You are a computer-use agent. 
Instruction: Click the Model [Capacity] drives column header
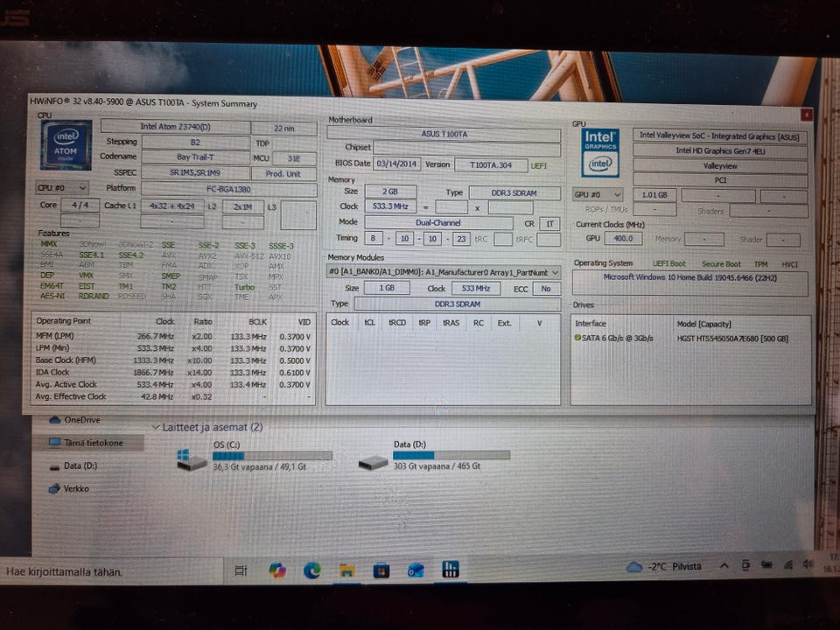(703, 324)
